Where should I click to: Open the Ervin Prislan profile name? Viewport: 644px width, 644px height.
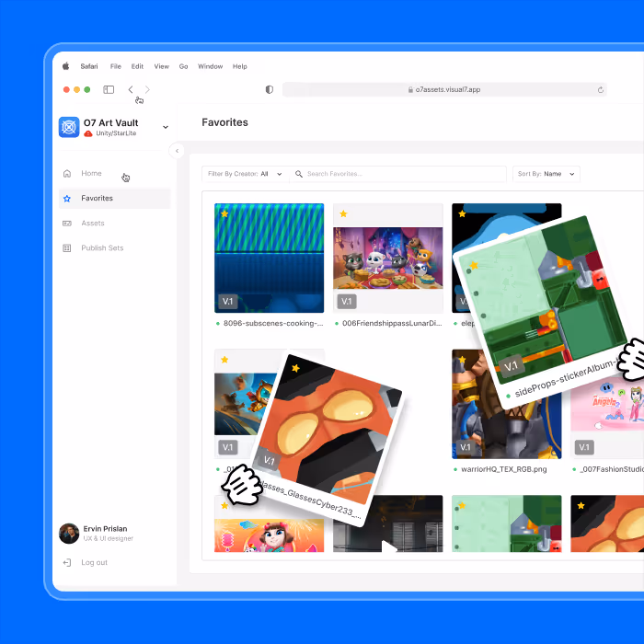(105, 529)
